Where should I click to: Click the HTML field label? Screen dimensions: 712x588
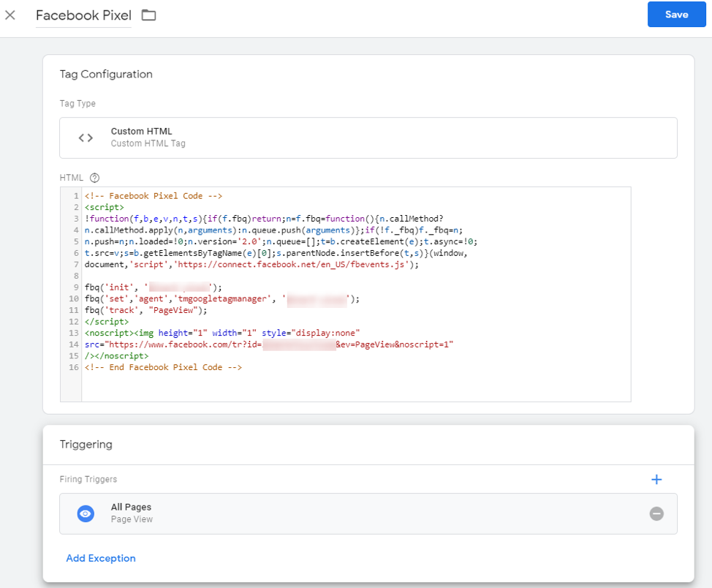coord(72,178)
